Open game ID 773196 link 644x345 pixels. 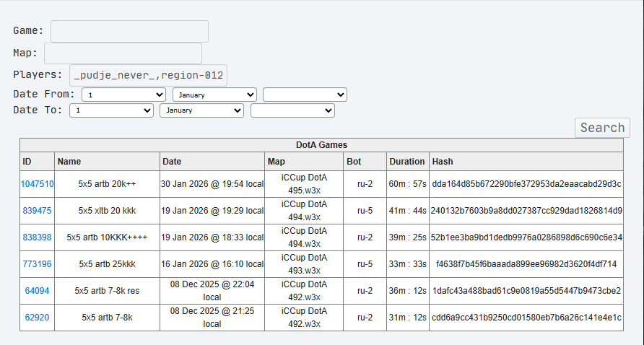point(37,264)
